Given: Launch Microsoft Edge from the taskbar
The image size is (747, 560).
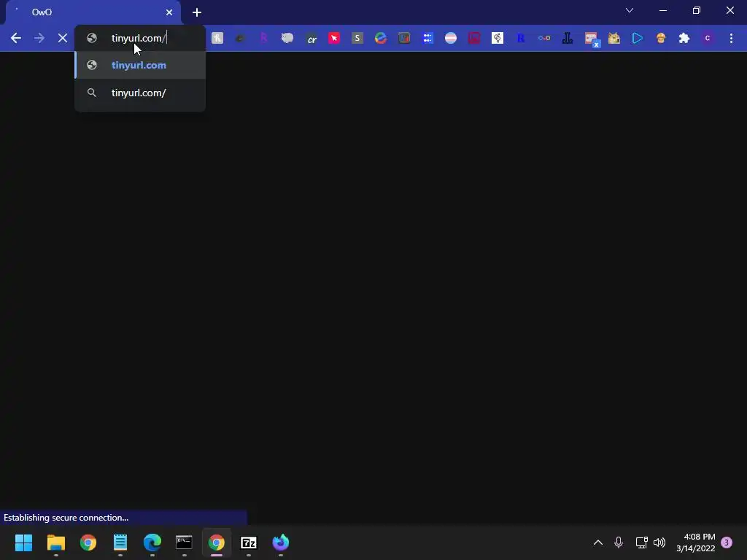Looking at the screenshot, I should tap(152, 542).
